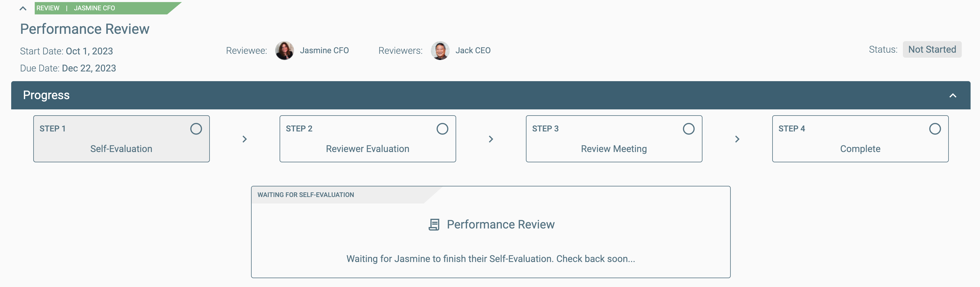Click the arrow between Step 2 and Step 3
This screenshot has width=980, height=287.
(491, 139)
